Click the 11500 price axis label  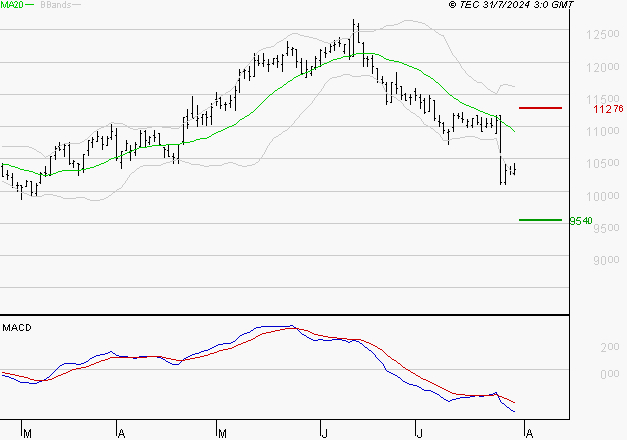[603, 99]
